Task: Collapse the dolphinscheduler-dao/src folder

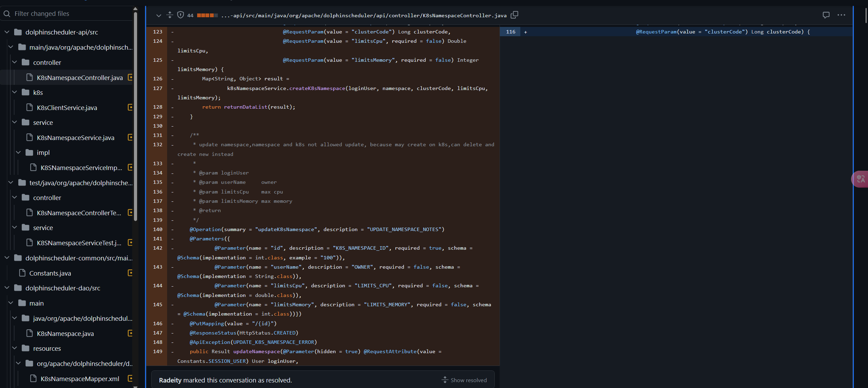Action: tap(7, 288)
